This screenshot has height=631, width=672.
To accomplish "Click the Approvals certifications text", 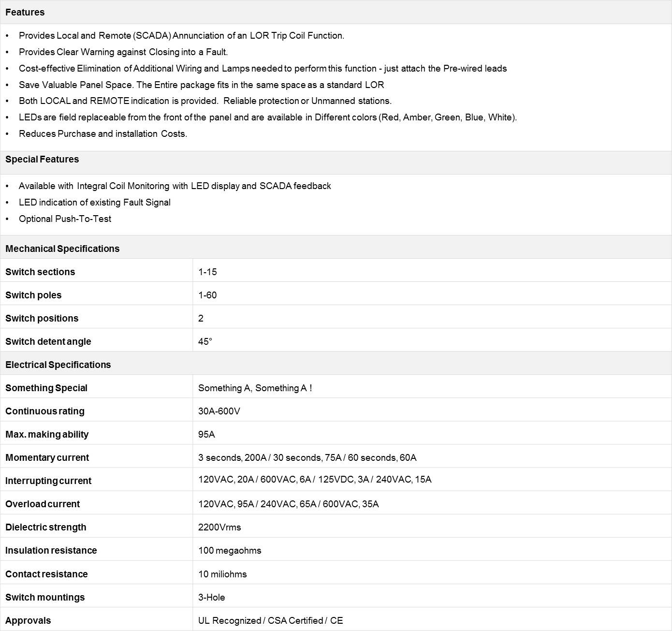I will [x=270, y=620].
